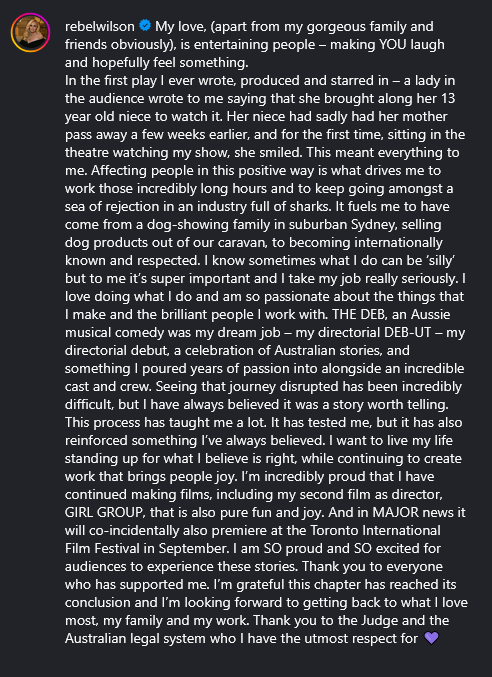Open the rebelwilson profile picture
Screen dimensions: 492x677
click(x=30, y=33)
